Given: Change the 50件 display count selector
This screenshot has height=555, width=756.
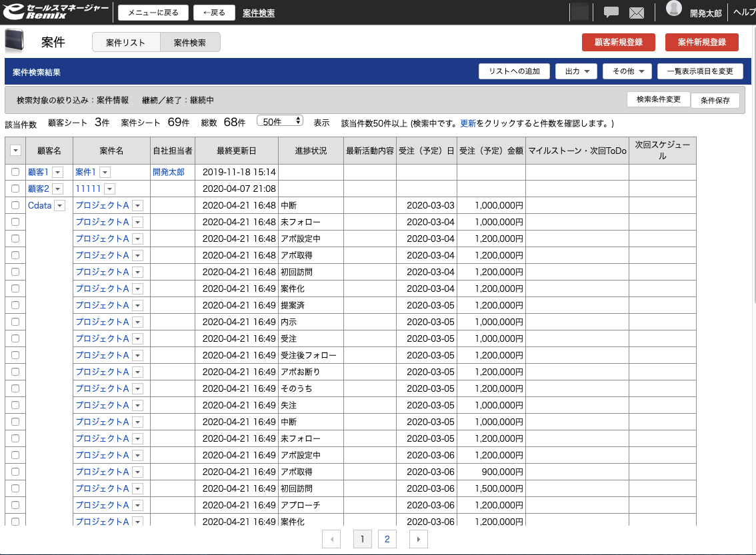Looking at the screenshot, I should tap(280, 121).
